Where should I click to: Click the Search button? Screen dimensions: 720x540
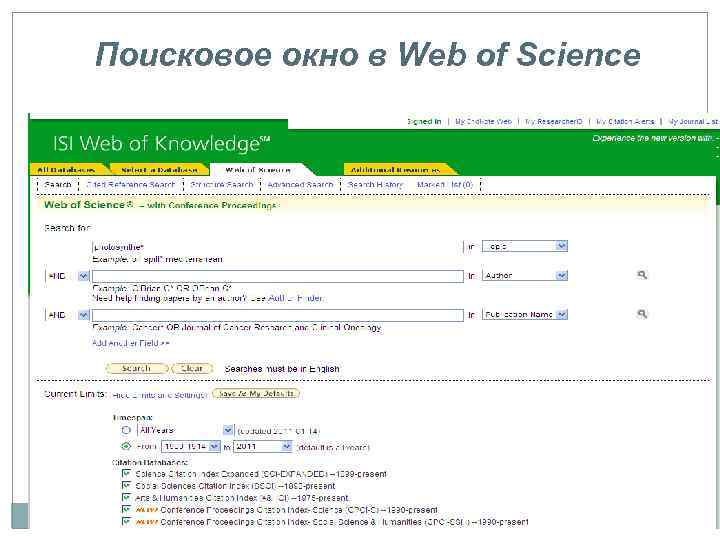[136, 368]
